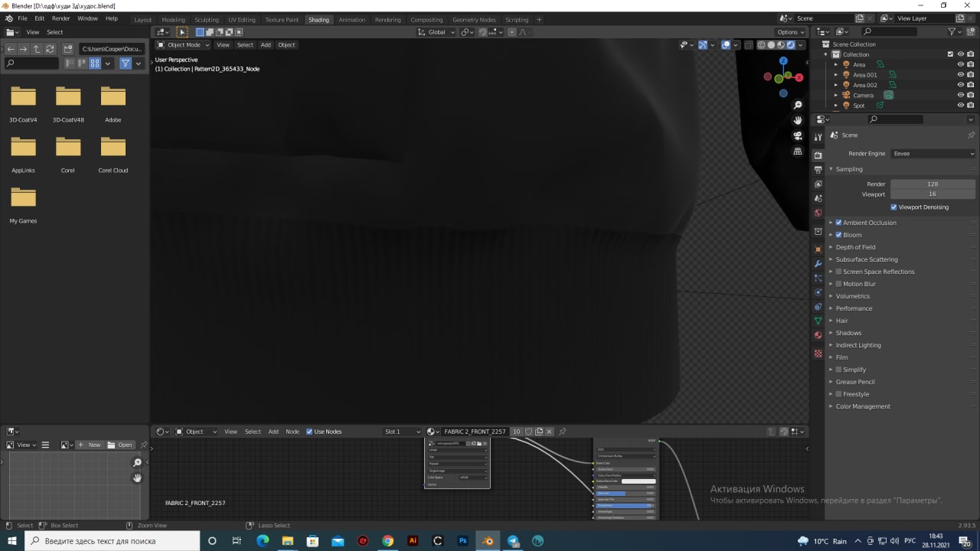The width and height of the screenshot is (980, 551).
Task: Click New image button in image editor
Action: [x=90, y=445]
